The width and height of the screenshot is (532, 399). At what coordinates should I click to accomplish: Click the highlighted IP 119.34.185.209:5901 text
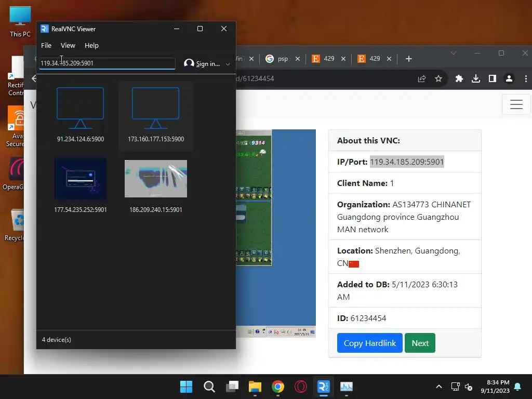[407, 162]
